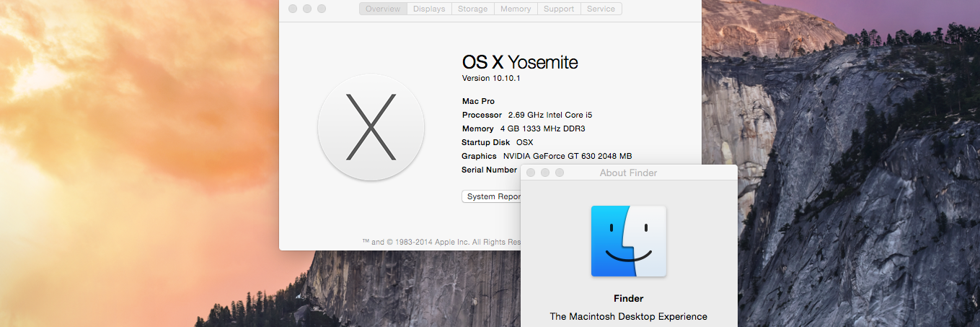The image size is (980, 327).
Task: Click the System Report button
Action: click(x=491, y=196)
